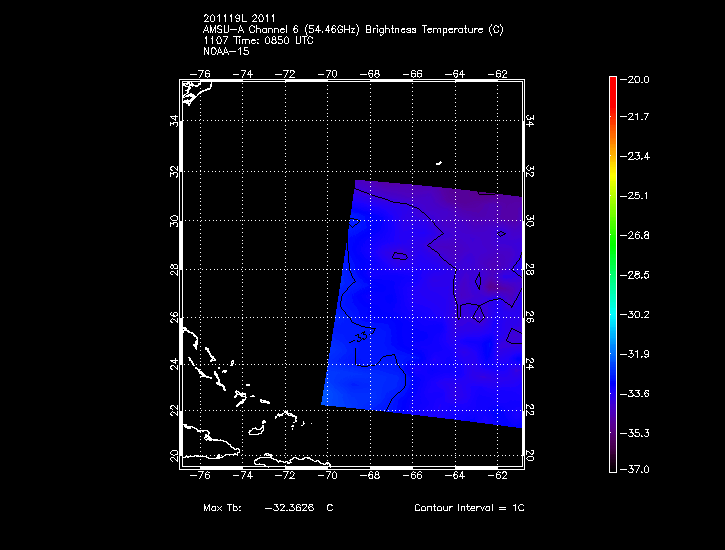Click the bottom axis label -74
Viewport: 725px width, 550px height.
coord(243,475)
